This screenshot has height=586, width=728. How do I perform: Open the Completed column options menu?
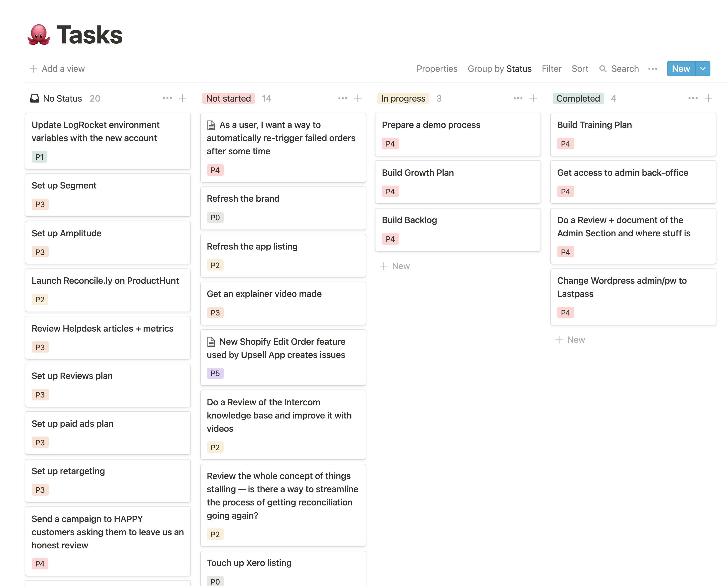[x=693, y=98]
